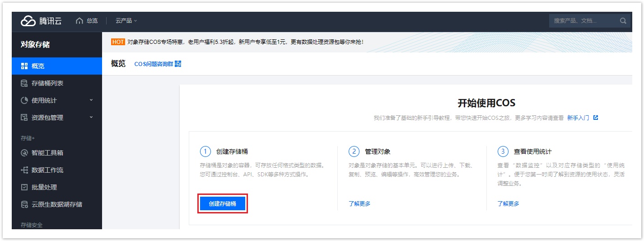
Task: Click 了解更多 under 管理对象
Action: click(359, 204)
